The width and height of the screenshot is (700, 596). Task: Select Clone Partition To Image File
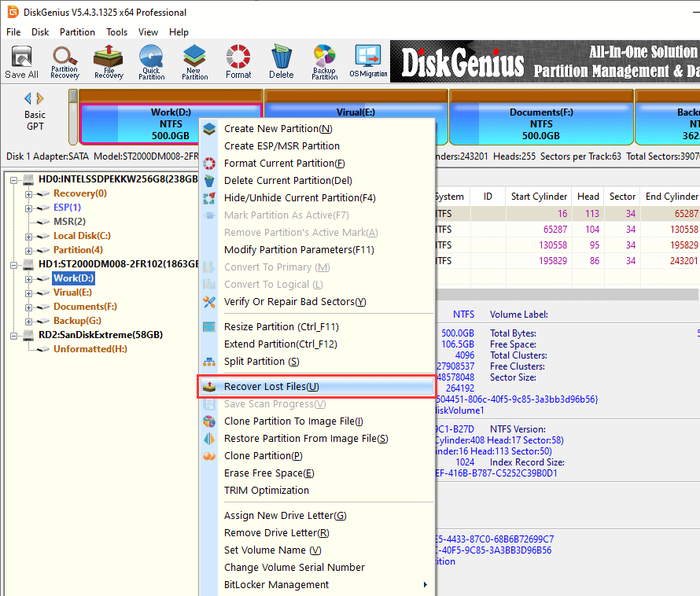click(x=293, y=421)
